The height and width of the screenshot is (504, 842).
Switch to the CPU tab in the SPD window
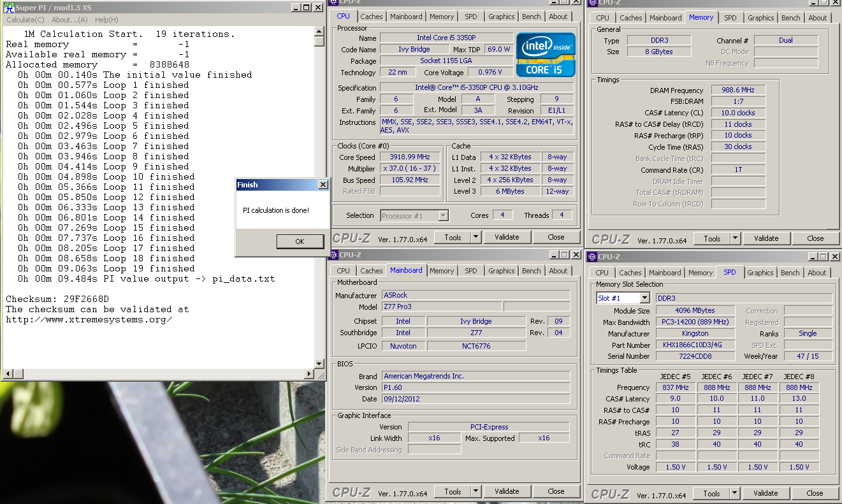[602, 273]
